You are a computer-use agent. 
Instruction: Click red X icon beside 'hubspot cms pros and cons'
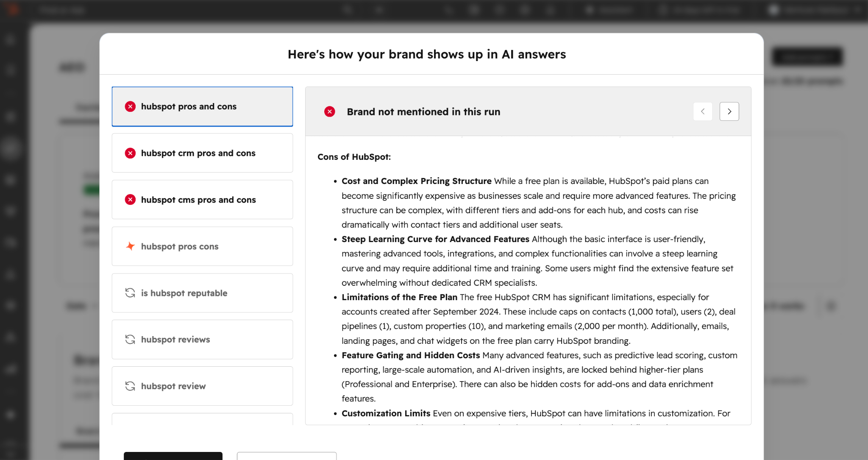click(x=130, y=200)
